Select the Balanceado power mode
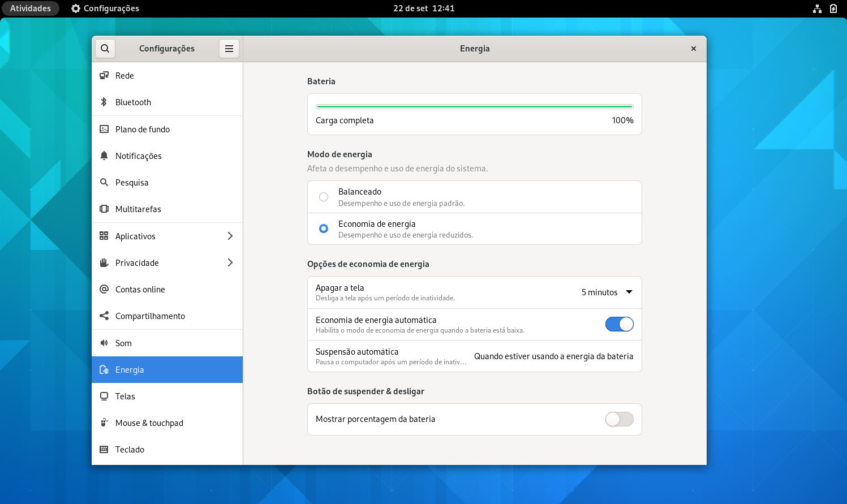The width and height of the screenshot is (847, 504). pos(324,196)
